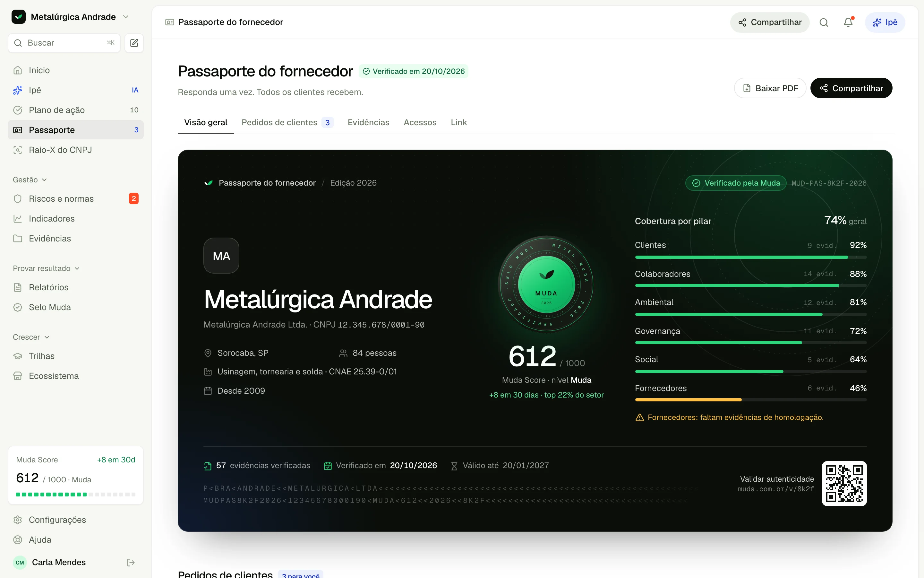Switch to the Acessos tab
The image size is (924, 578).
[420, 122]
